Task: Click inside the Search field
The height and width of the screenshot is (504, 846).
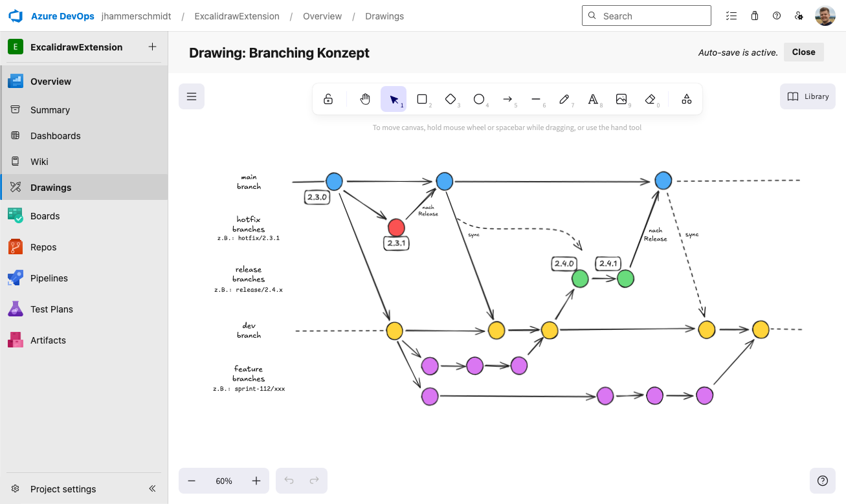Action: (646, 15)
